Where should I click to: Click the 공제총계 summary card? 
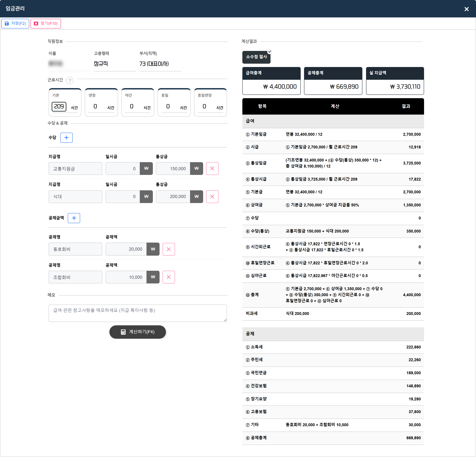pyautogui.click(x=333, y=81)
